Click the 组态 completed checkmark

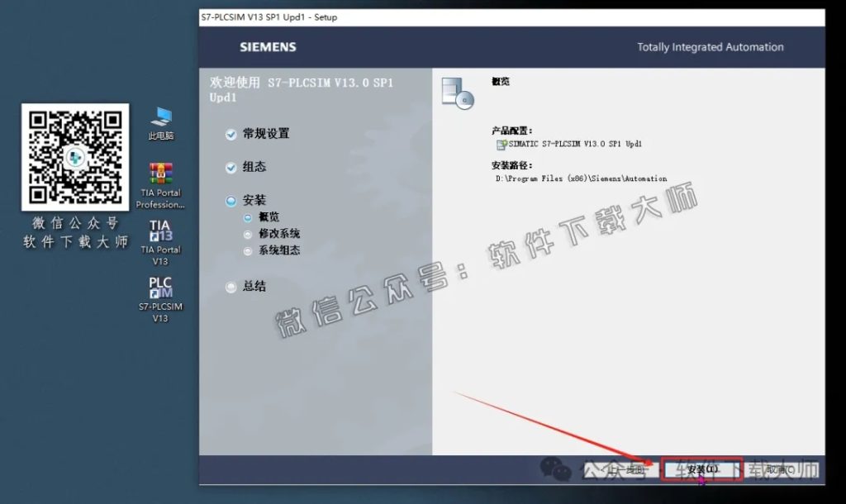tap(232, 167)
